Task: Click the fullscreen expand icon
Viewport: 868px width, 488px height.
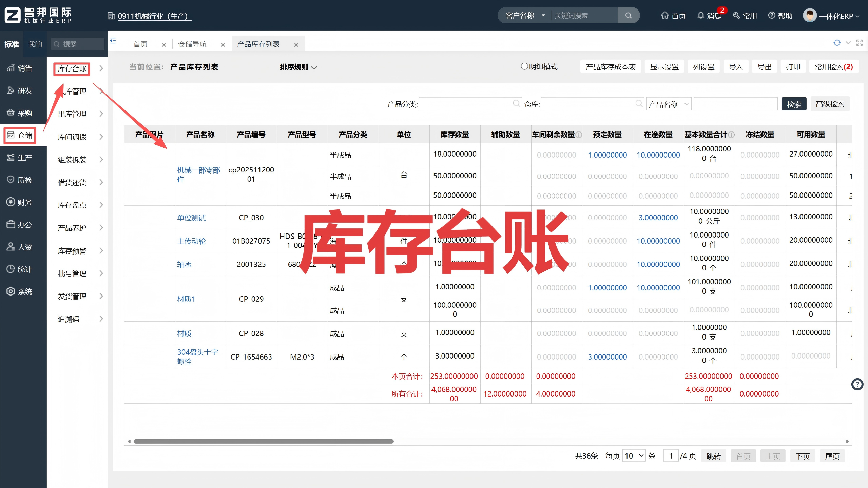Action: point(859,43)
